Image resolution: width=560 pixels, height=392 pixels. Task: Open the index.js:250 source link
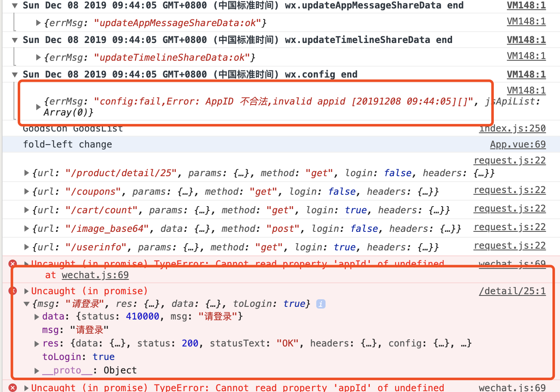[512, 129]
